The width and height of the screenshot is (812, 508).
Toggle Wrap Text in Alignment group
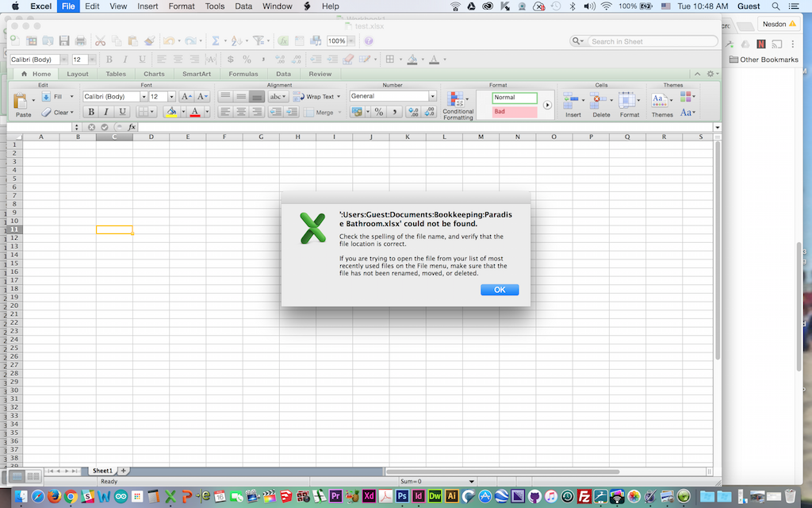317,97
